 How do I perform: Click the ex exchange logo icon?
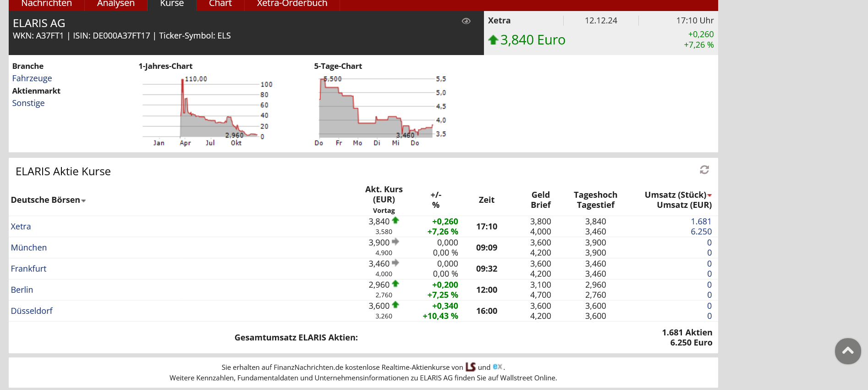pos(497,367)
